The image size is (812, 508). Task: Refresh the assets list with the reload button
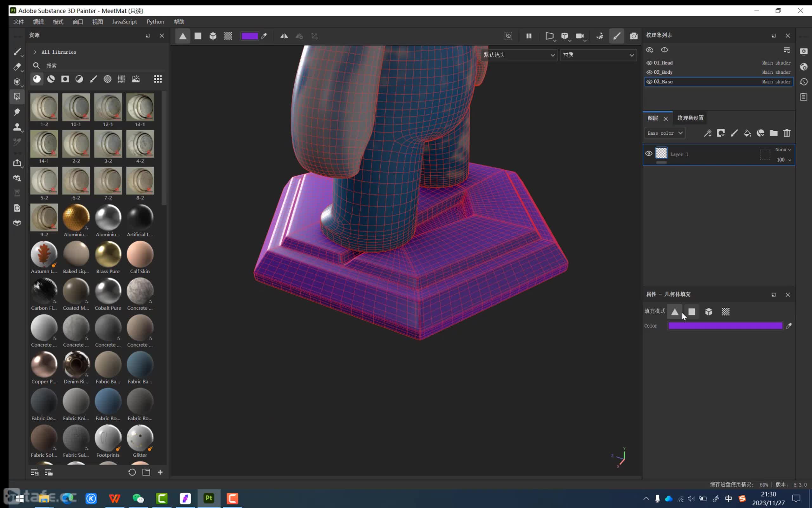132,472
